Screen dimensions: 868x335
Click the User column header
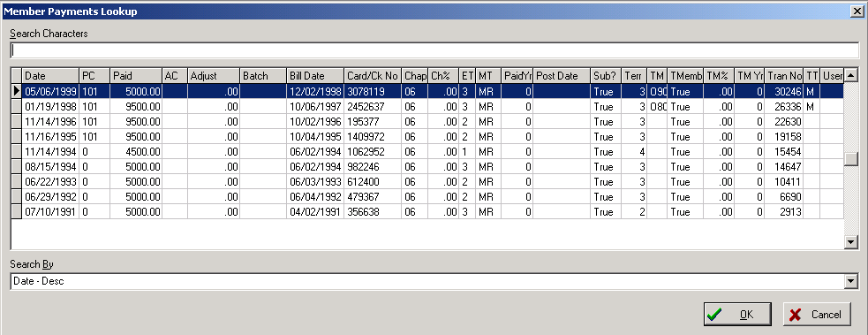832,76
